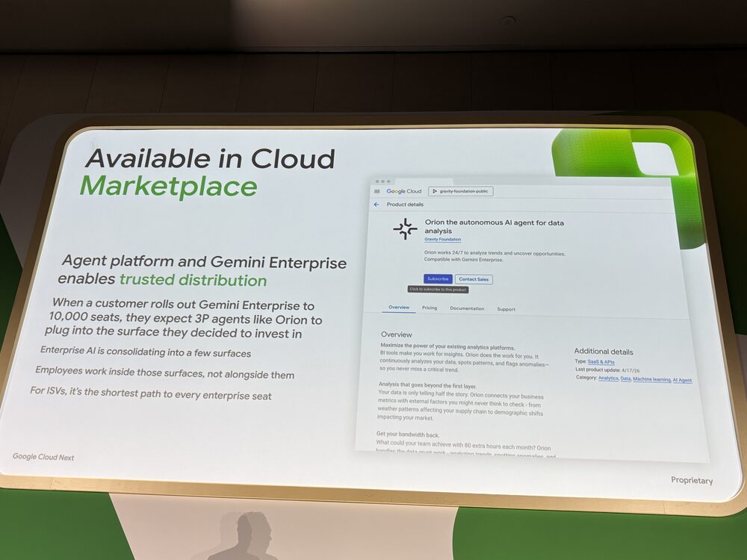Click the browser window control dots
The width and height of the screenshot is (747, 560).
(382, 181)
